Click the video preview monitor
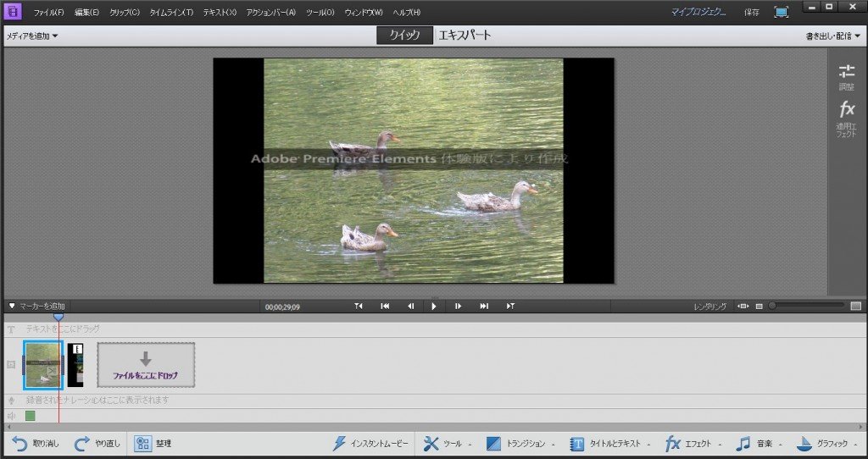The width and height of the screenshot is (868, 459). tap(414, 171)
